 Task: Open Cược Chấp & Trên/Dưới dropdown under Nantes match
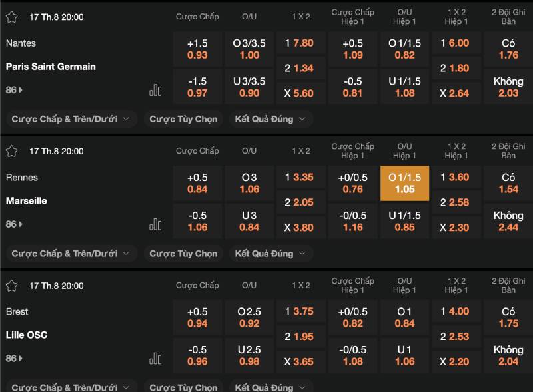[72, 119]
